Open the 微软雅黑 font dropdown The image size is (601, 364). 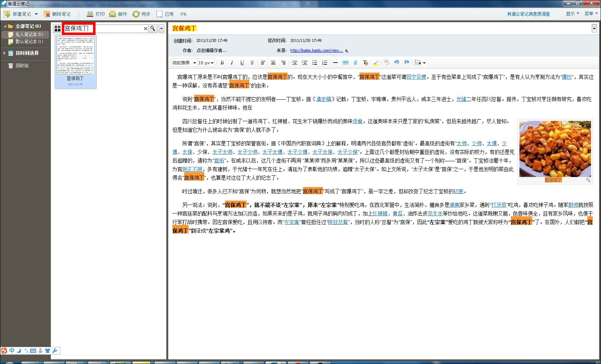tap(184, 63)
